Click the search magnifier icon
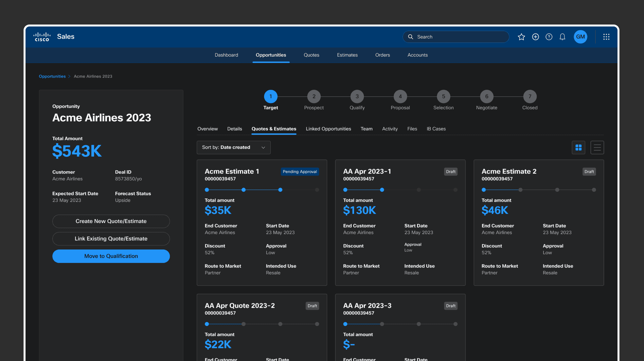Image resolution: width=644 pixels, height=361 pixels. [x=410, y=37]
